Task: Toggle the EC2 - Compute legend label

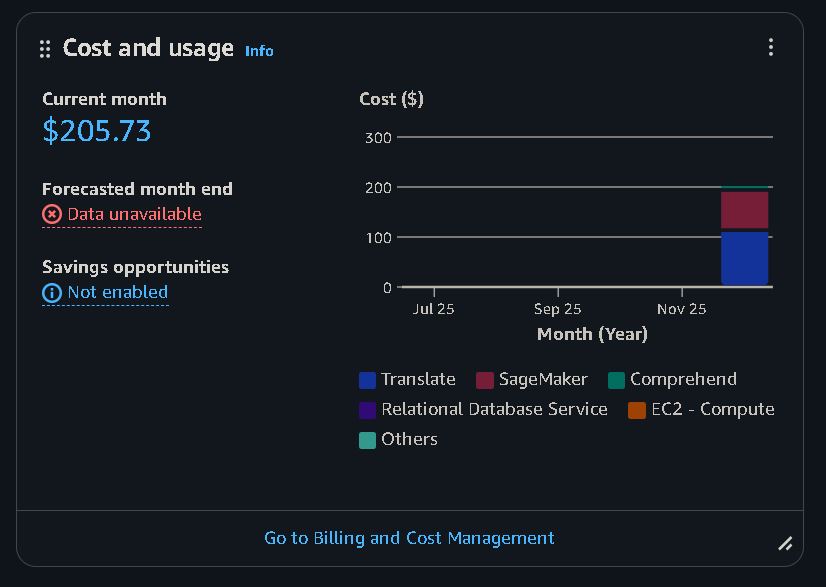Action: (x=713, y=409)
